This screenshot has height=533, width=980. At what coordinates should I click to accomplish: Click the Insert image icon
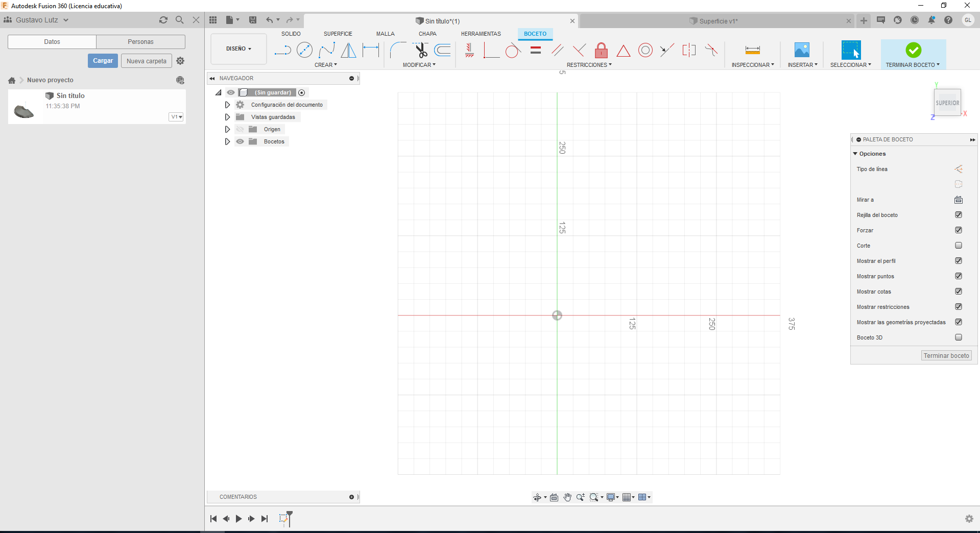tap(802, 50)
